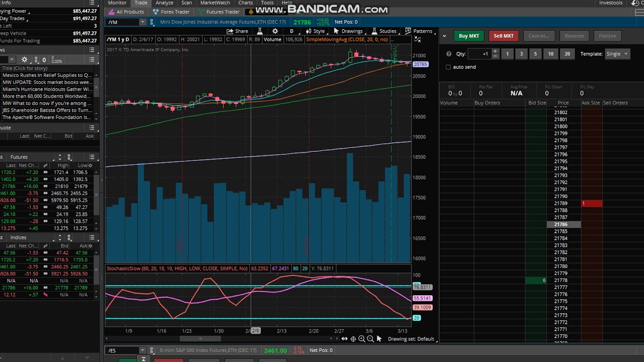
Task: Click the flask Edit Studies icon beside Share
Action: tap(260, 31)
